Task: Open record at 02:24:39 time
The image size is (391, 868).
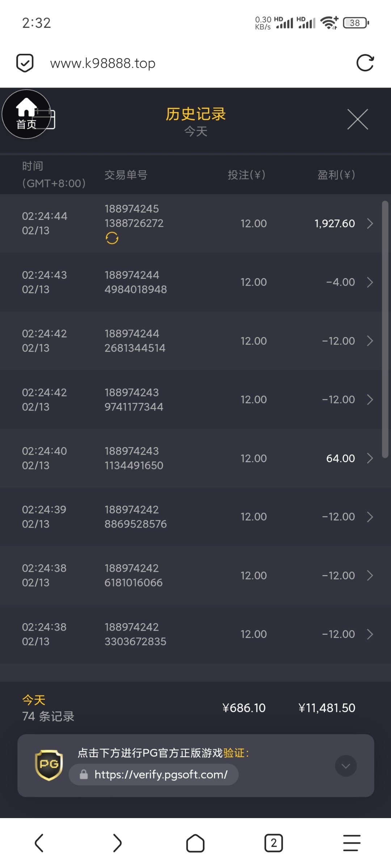Action: pos(44,516)
